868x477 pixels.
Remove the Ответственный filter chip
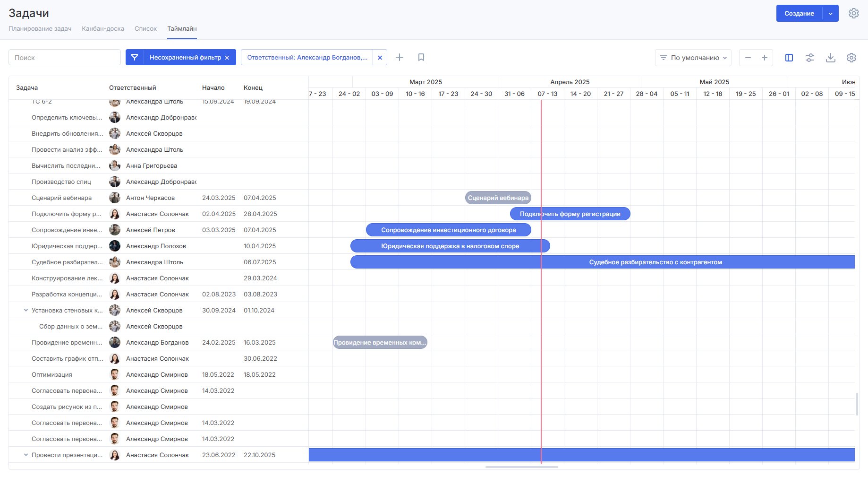[380, 58]
